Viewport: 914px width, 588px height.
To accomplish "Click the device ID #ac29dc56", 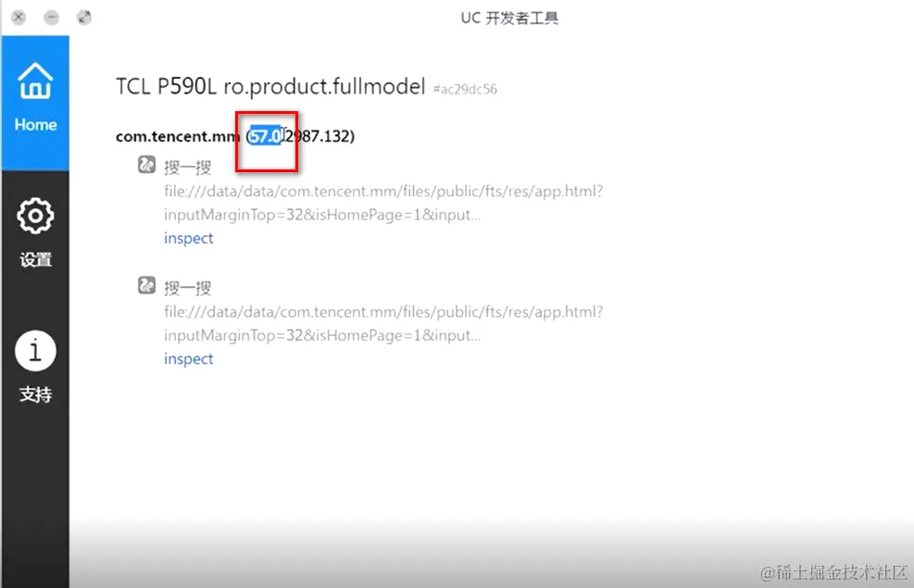I will tap(465, 89).
